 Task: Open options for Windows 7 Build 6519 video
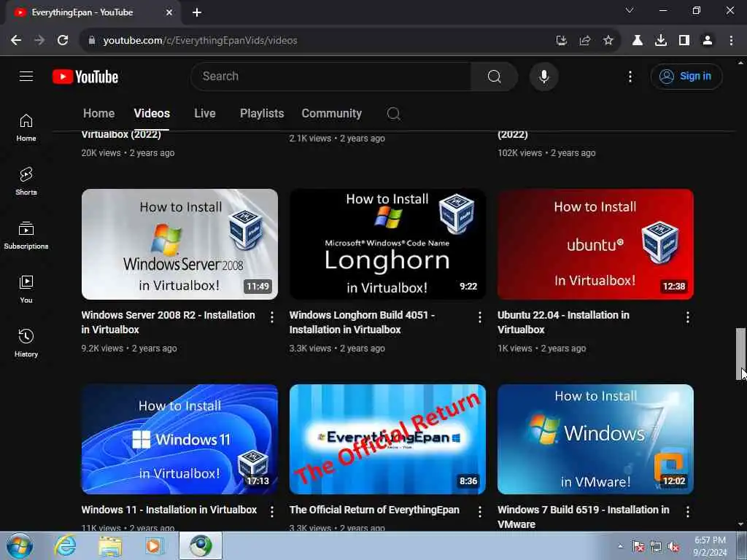(x=687, y=511)
